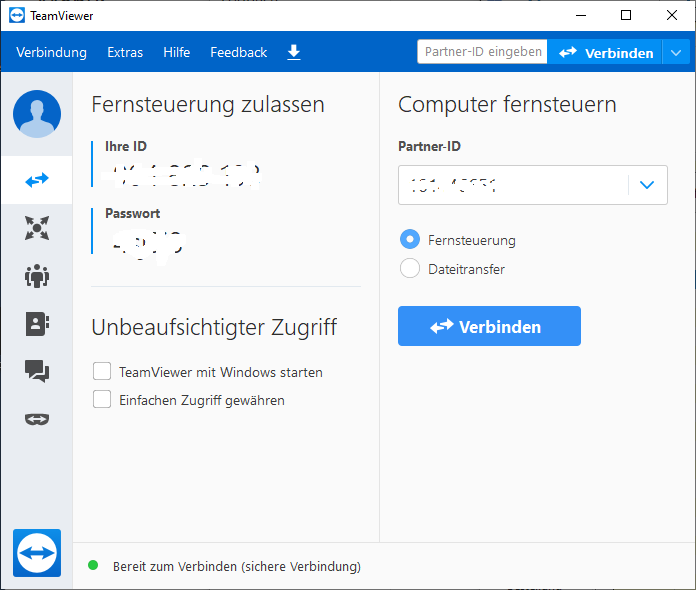Click the TeamViewer logo at sidebar bottom

37,553
